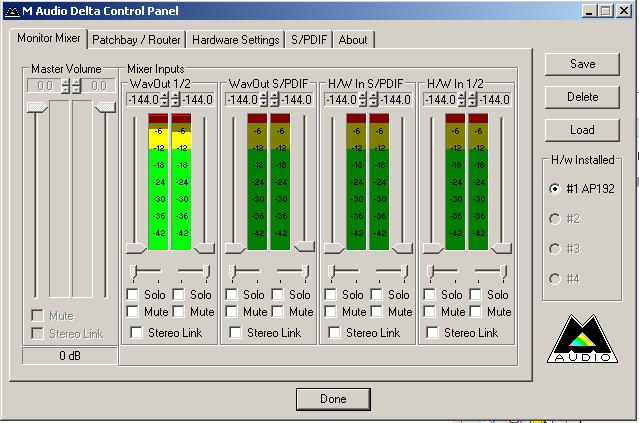
Task: Check the Master Volume Stereo Link box
Action: pos(37,333)
